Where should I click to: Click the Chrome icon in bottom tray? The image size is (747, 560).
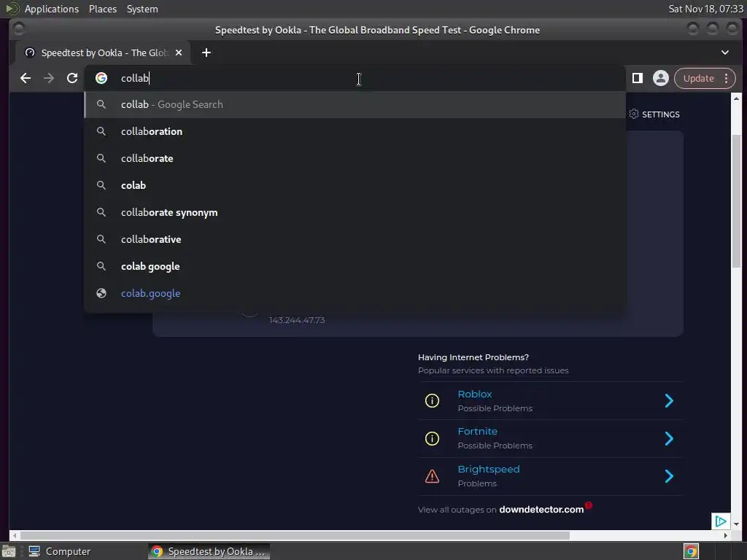[x=691, y=551]
